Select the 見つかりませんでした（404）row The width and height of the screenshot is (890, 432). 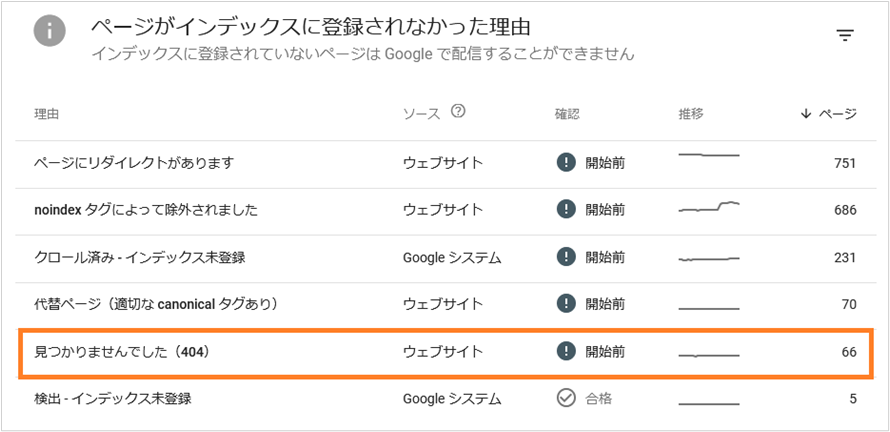(x=121, y=352)
